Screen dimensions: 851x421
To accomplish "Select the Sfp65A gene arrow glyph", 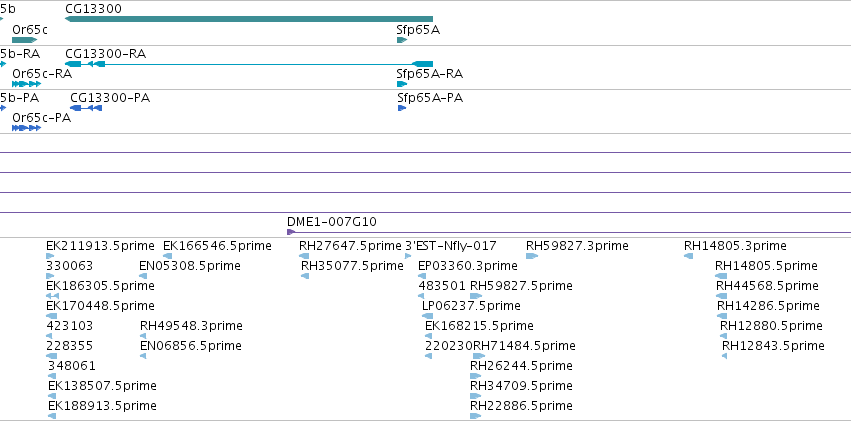I will click(x=402, y=40).
